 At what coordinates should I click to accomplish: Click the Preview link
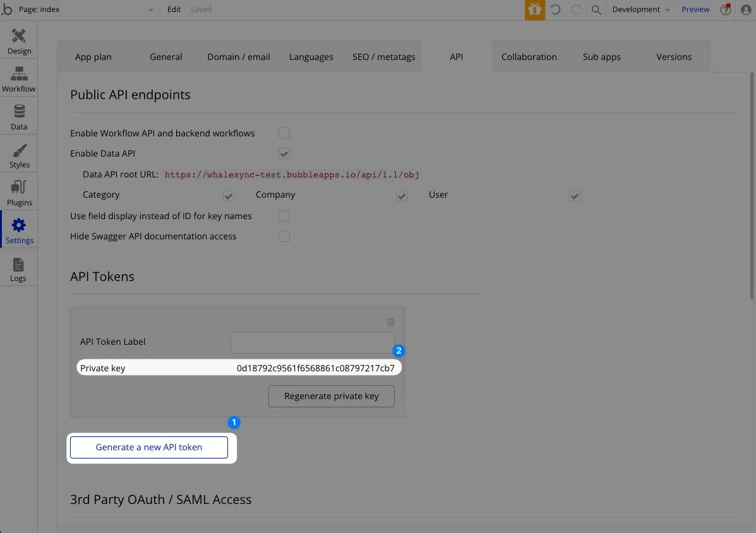point(695,9)
